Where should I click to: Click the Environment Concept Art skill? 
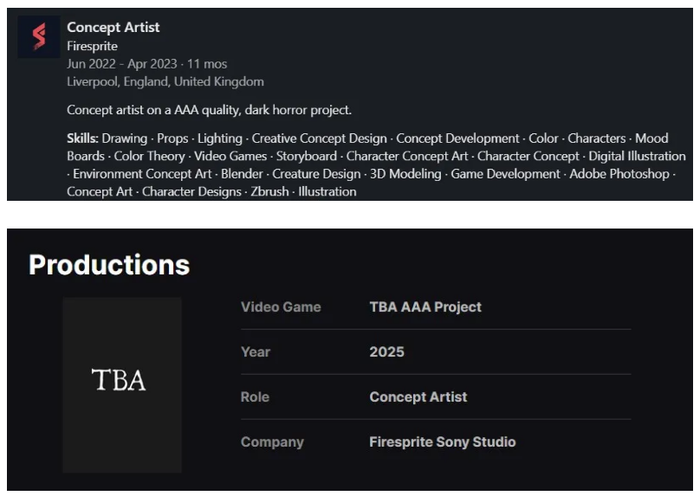142,174
